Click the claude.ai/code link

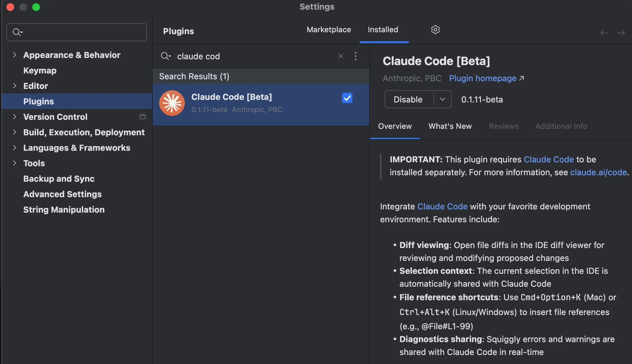point(598,172)
